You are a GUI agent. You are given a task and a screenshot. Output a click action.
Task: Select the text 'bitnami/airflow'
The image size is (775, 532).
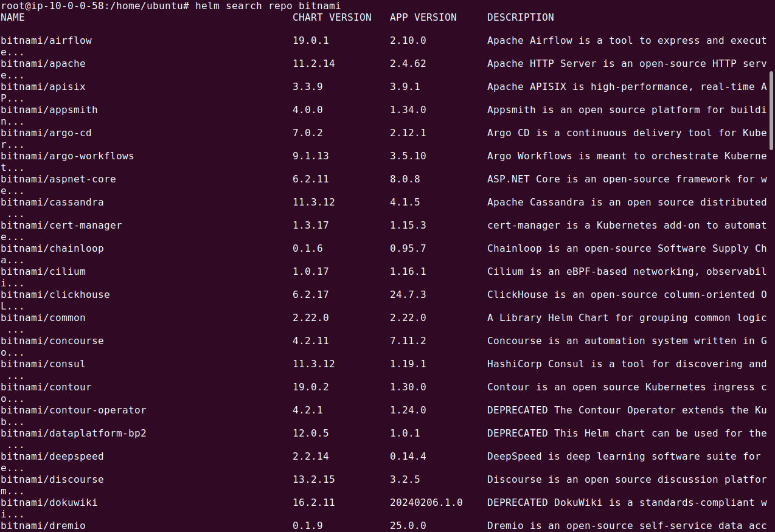click(x=46, y=41)
